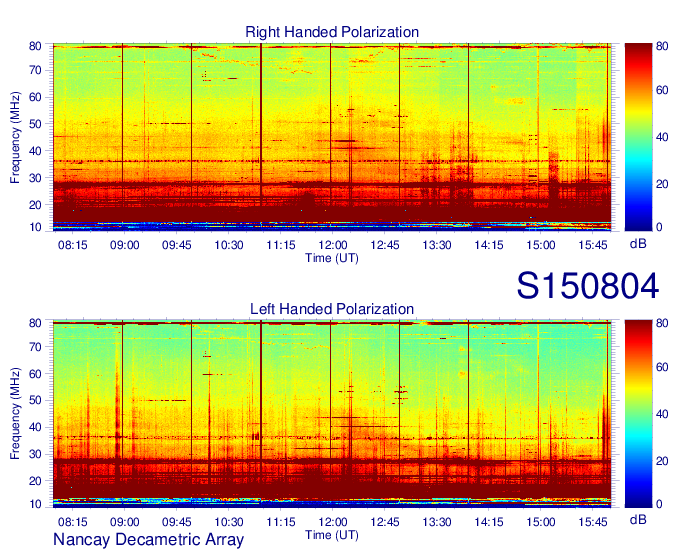The width and height of the screenshot is (680, 552).
Task: Click the 20 dB label on the bottom color bar
Action: click(x=662, y=461)
